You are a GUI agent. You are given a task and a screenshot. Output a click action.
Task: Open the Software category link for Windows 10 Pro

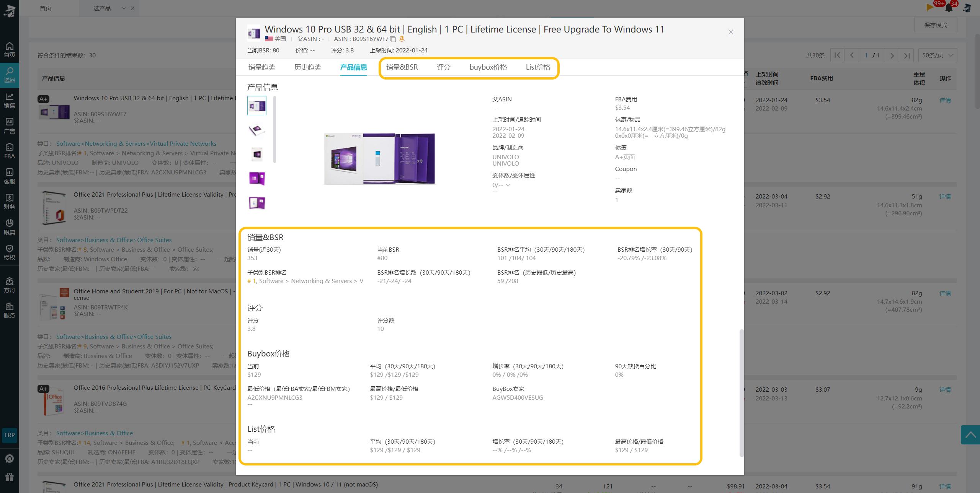click(68, 144)
